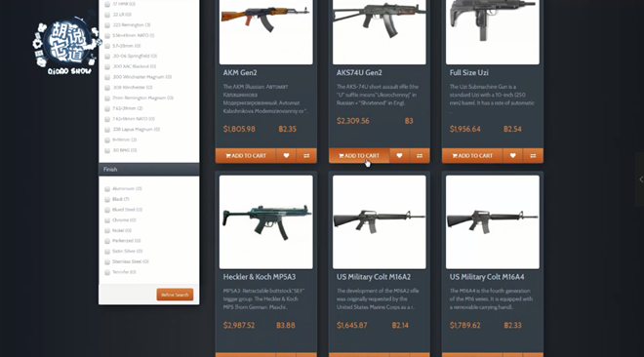Collapse the Finish filter section header

tap(149, 169)
